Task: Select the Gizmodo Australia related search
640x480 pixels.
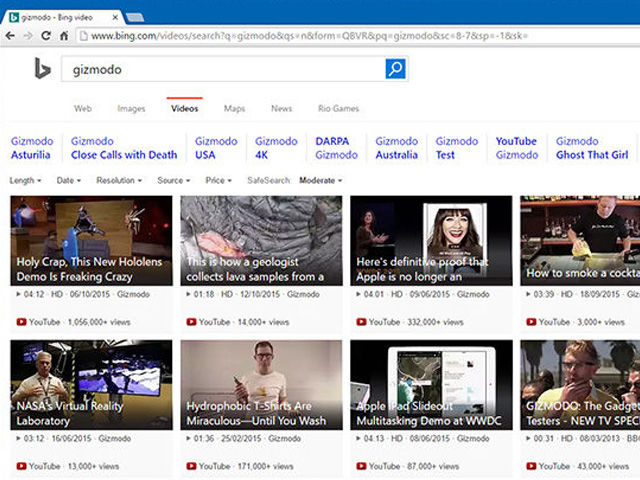Action: [396, 148]
